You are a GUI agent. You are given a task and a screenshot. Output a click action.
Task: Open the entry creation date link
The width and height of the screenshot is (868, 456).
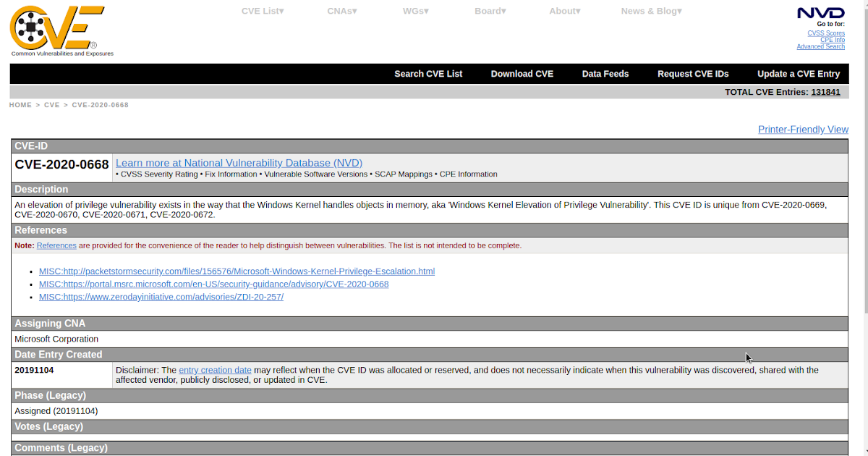point(215,369)
